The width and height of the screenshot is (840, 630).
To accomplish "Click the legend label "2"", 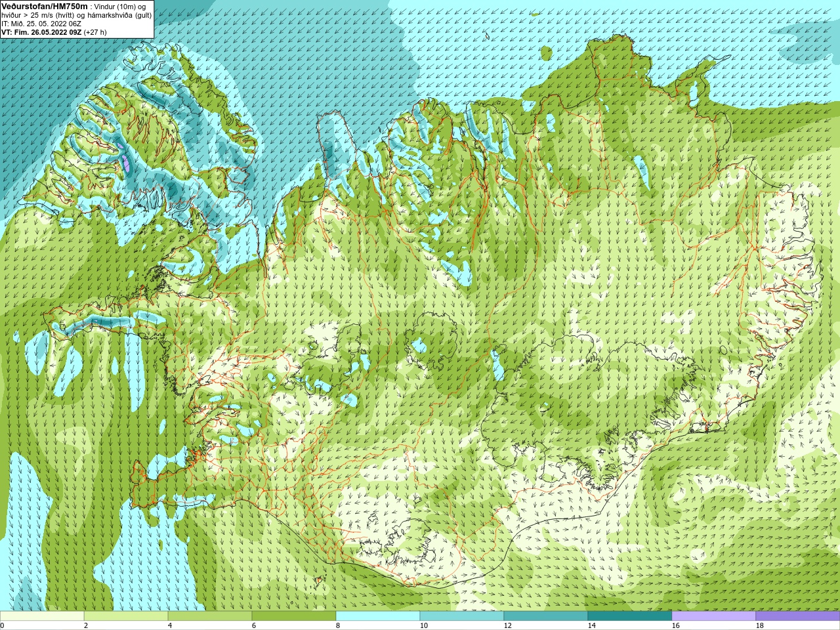I will point(86,625).
